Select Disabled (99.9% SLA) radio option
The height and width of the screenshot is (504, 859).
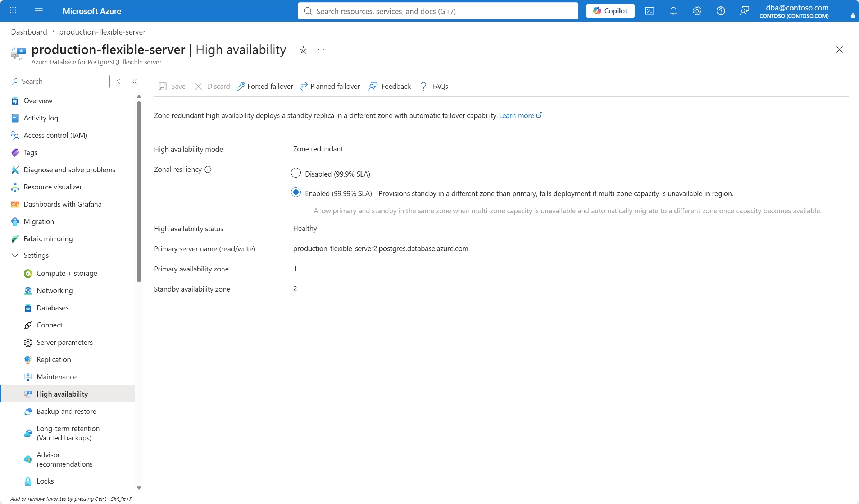[x=296, y=173]
